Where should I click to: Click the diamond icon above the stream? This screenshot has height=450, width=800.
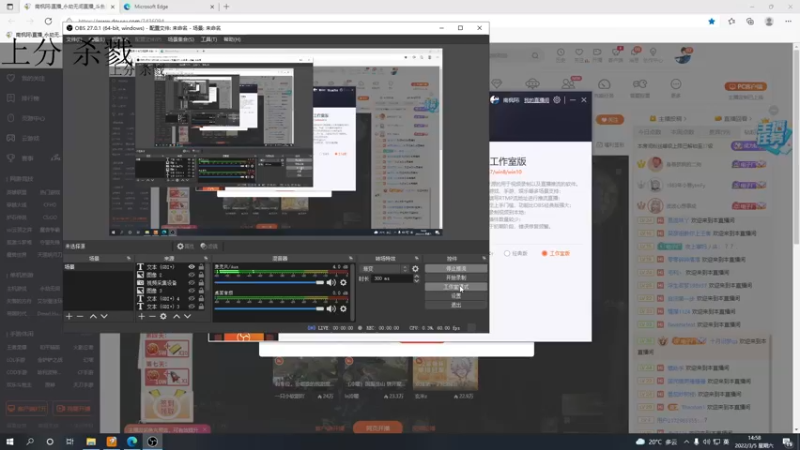click(x=496, y=84)
